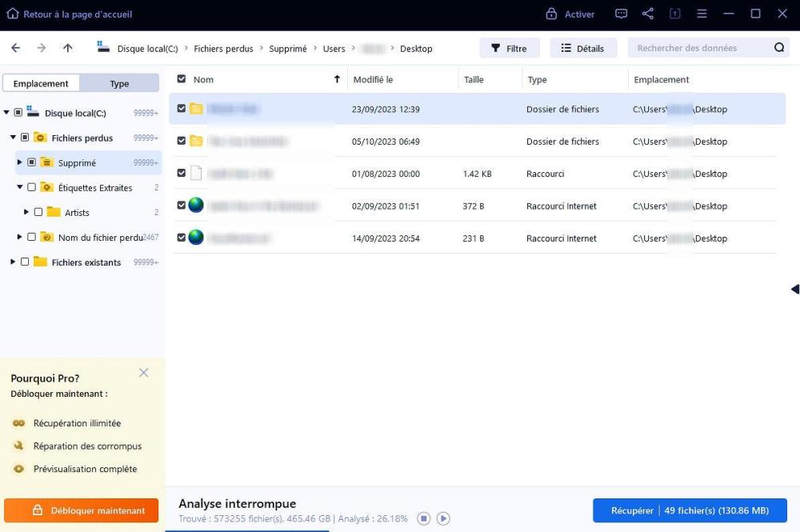Screen dimensions: 800x532
Task: Open the upload icon in the title bar
Action: pos(675,14)
